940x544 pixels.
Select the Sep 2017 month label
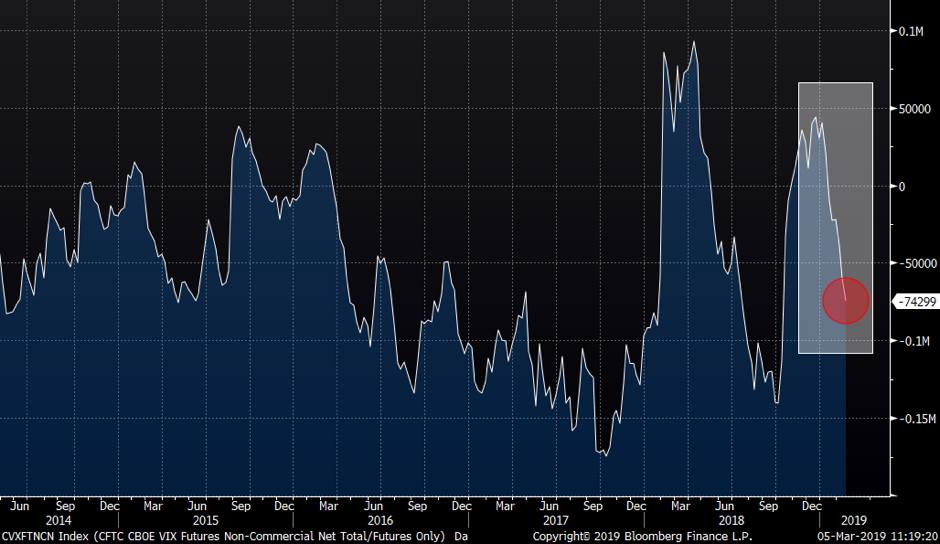tap(593, 506)
